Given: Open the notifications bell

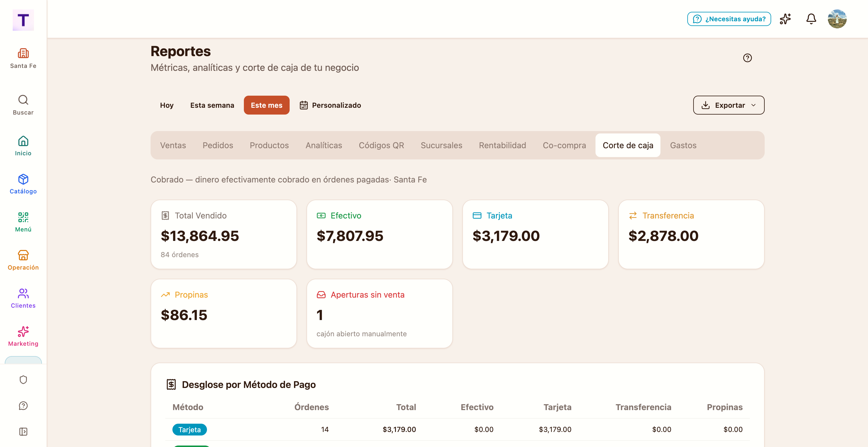Looking at the screenshot, I should pyautogui.click(x=811, y=19).
